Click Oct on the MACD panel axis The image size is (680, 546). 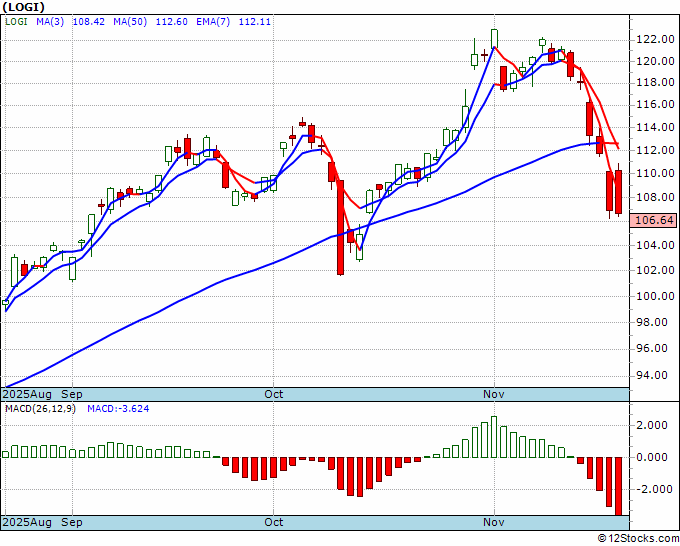tap(274, 522)
